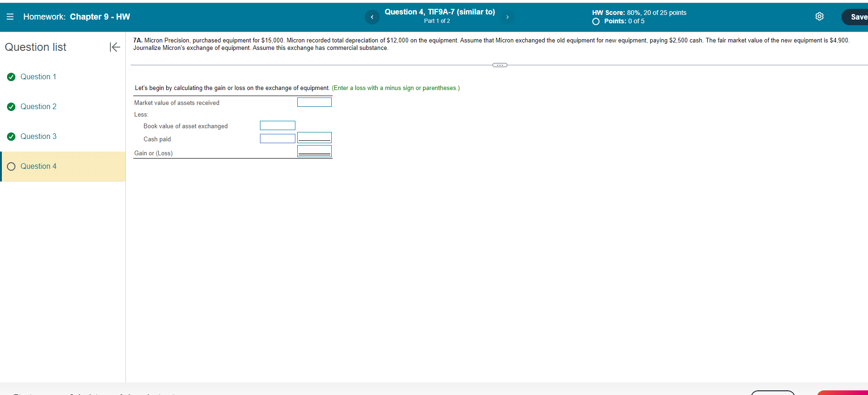Open Question 2 from the list

click(x=38, y=107)
